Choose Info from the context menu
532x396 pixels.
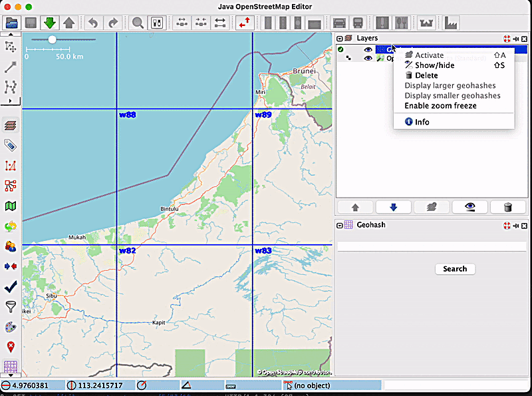tap(454, 122)
